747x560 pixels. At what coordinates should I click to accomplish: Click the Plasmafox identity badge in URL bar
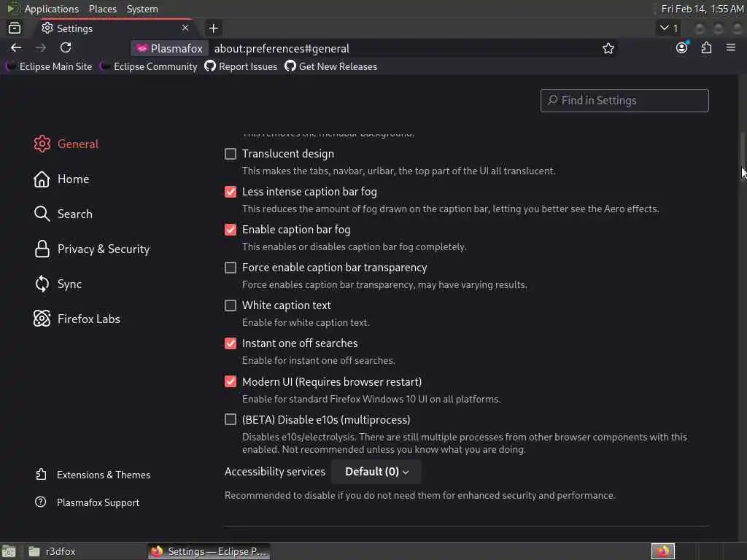169,49
